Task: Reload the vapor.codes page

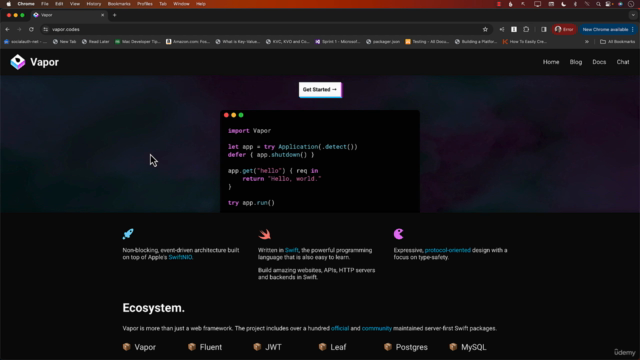Action: 31,29
